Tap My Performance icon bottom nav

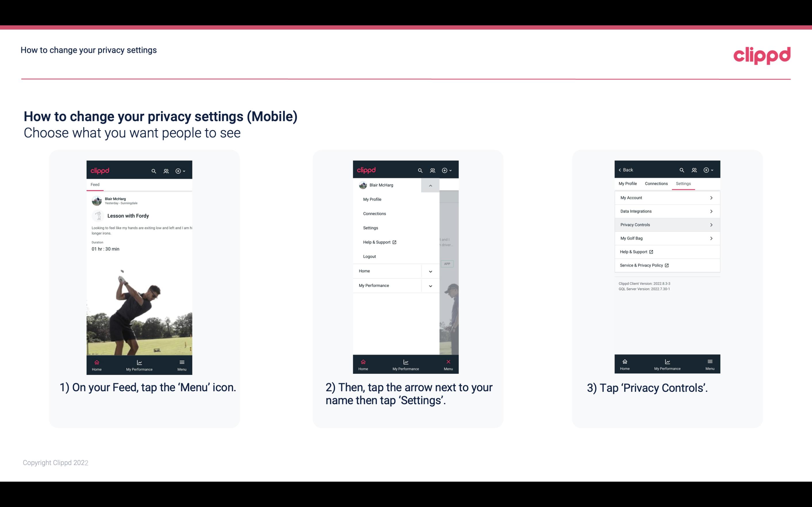pos(139,365)
